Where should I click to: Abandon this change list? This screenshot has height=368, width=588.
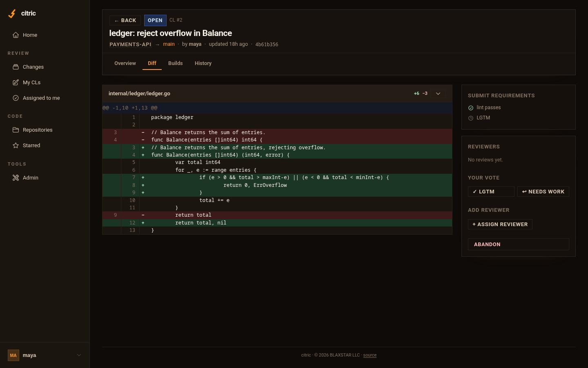point(519,245)
